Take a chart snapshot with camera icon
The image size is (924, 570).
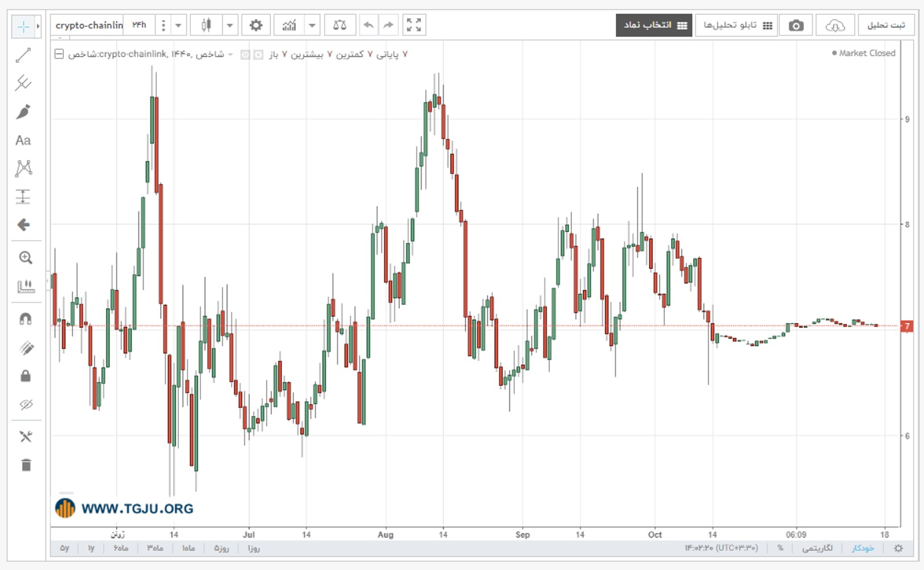[796, 26]
